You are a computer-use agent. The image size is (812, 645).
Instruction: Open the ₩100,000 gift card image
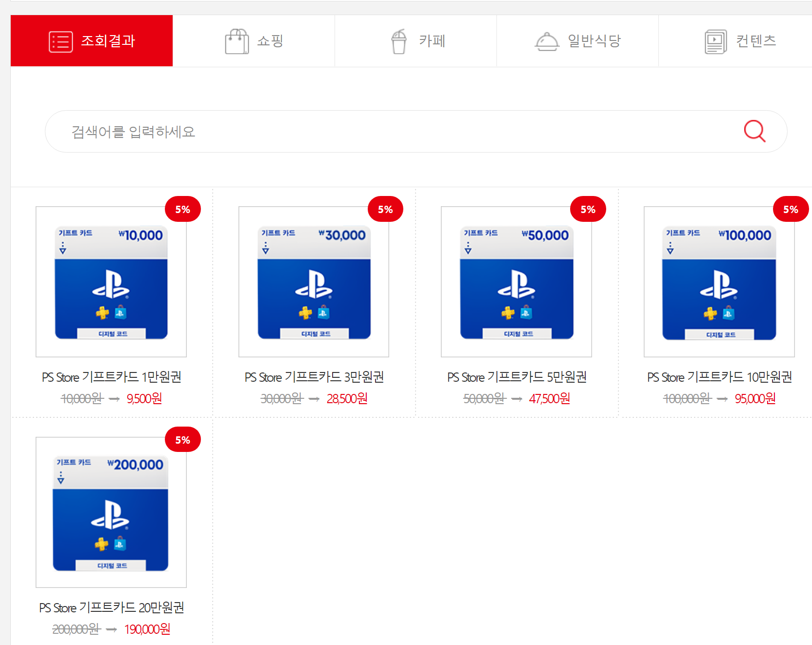coord(719,282)
